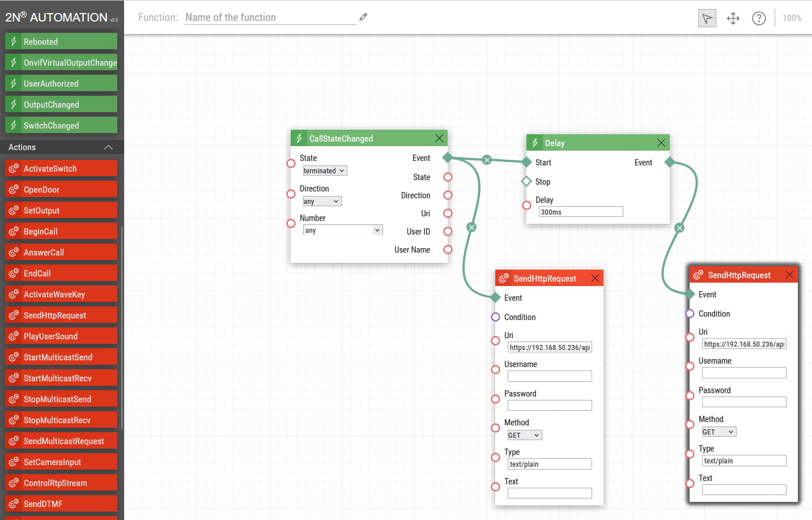The width and height of the screenshot is (812, 520).
Task: Click the lightning icon on Rebooted event
Action: (14, 41)
